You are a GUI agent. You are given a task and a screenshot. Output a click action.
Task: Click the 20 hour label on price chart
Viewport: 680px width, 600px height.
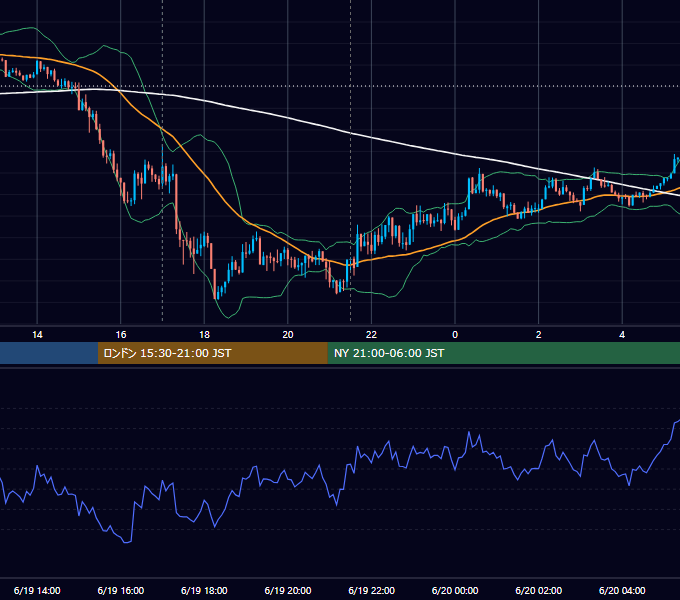[x=288, y=335]
